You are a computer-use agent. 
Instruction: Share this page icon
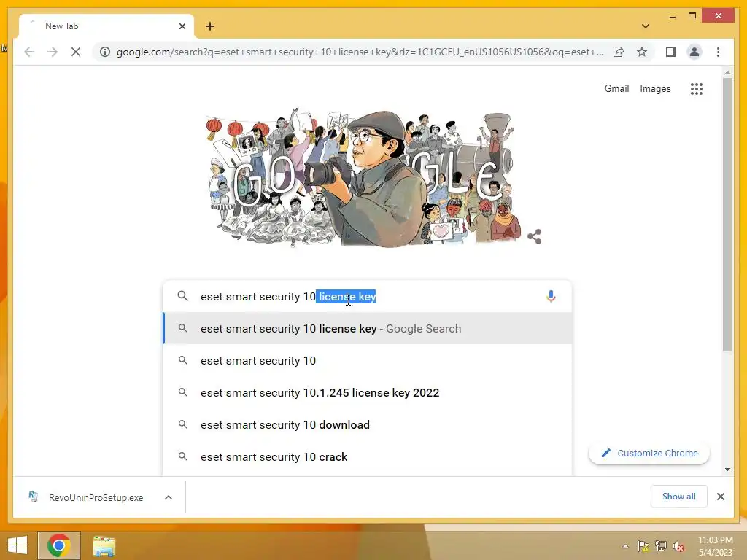619,52
